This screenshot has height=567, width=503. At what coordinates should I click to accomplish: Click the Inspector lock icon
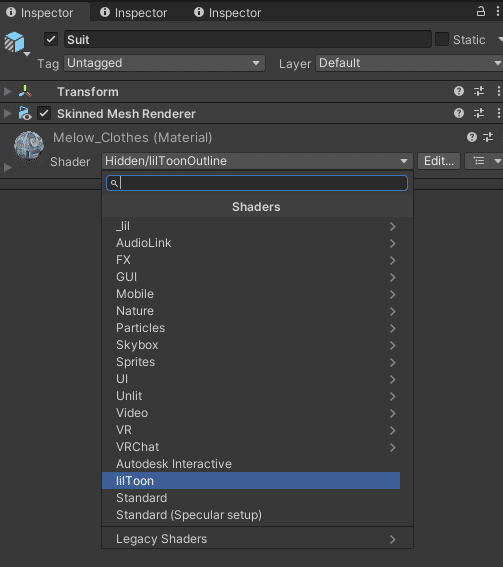point(481,11)
